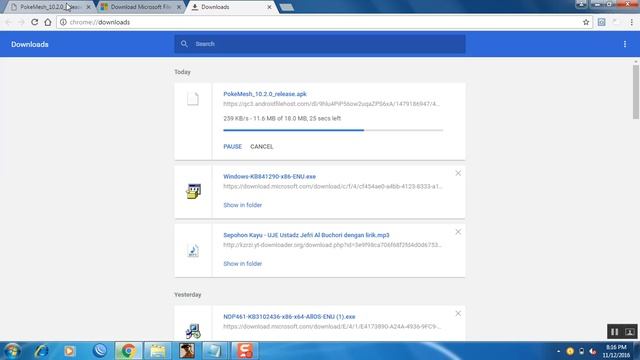Launch Internet Explorer from taskbar
Image resolution: width=640 pixels, height=360 pixels.
pos(41,351)
